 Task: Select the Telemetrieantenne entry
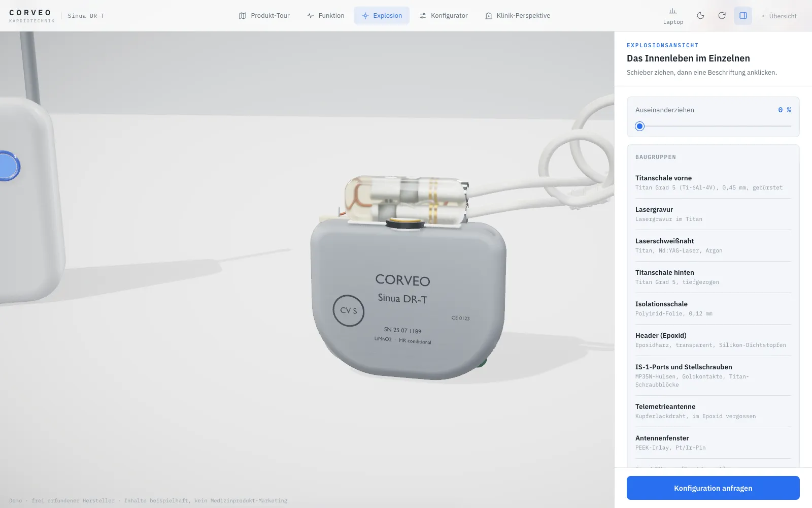(x=713, y=411)
